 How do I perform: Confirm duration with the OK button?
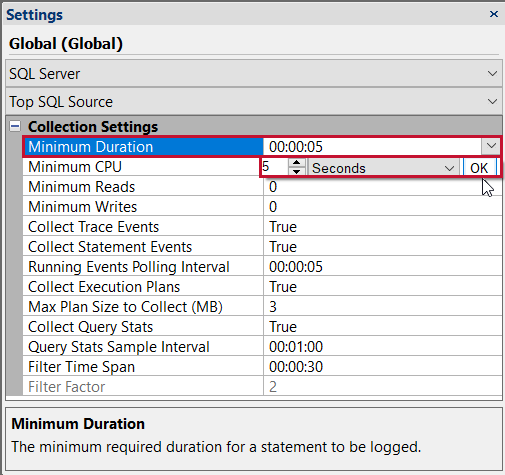[479, 168]
